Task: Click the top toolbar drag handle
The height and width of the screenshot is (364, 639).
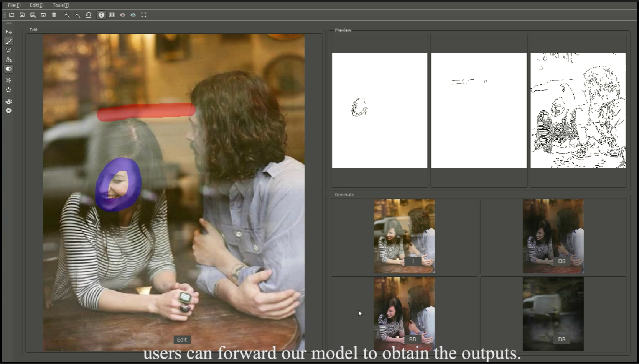Action: point(4,15)
